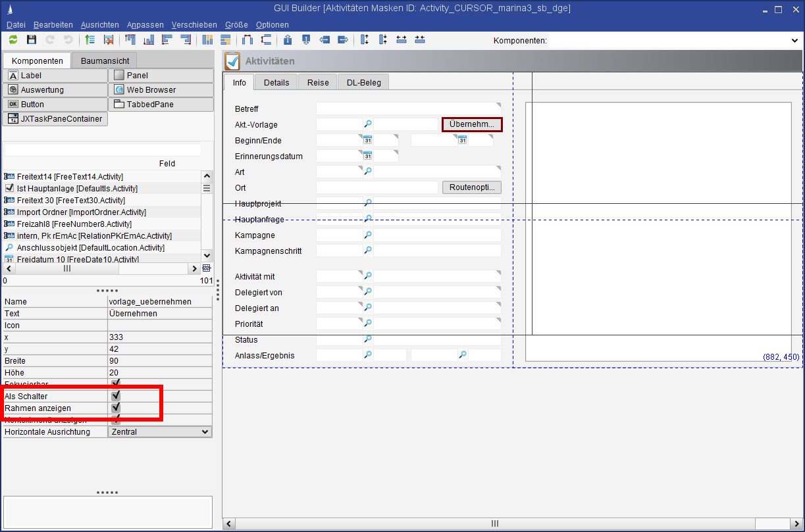The image size is (805, 532).
Task: Open lookup magnifier next to Hauptprojekt field
Action: (369, 203)
